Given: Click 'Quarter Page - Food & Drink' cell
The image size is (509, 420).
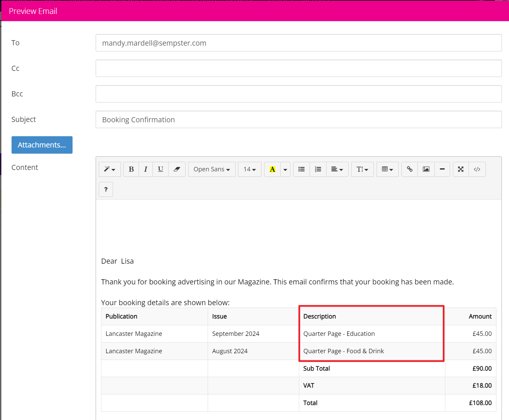Looking at the screenshot, I should tap(372, 351).
